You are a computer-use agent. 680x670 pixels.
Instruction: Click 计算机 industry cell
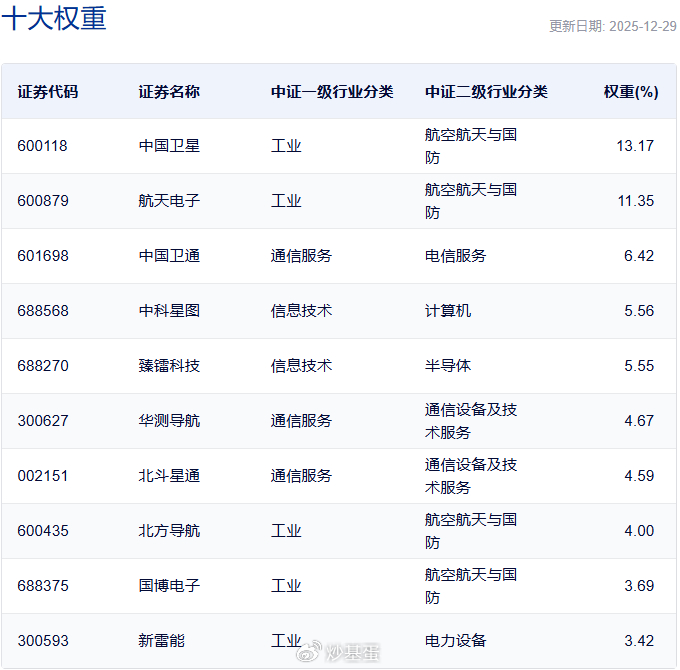point(448,311)
